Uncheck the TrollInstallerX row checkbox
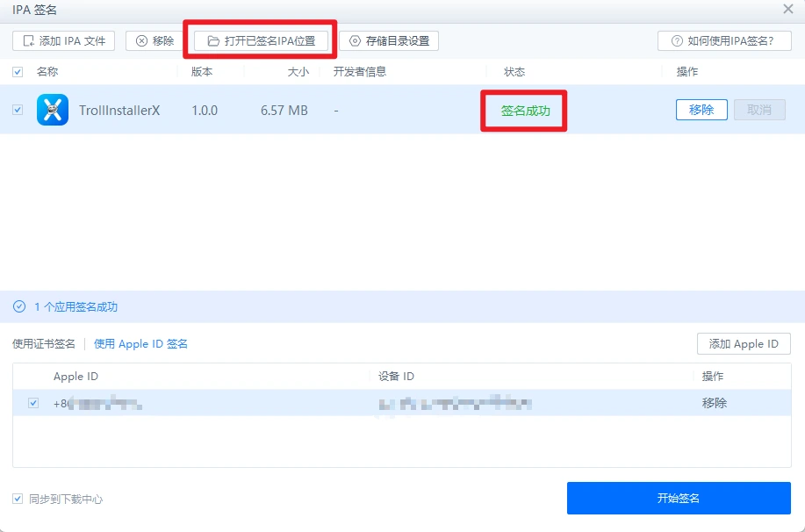Viewport: 805px width, 532px height. coord(18,109)
